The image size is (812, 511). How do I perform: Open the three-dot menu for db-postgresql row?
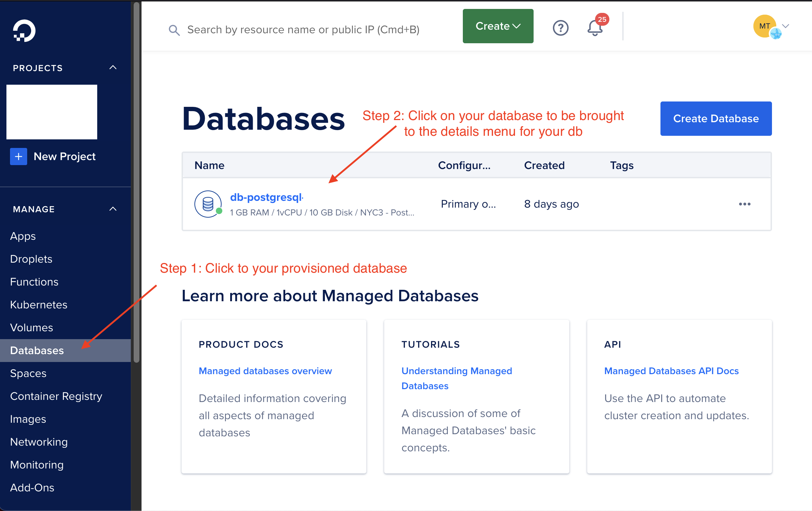pyautogui.click(x=744, y=204)
